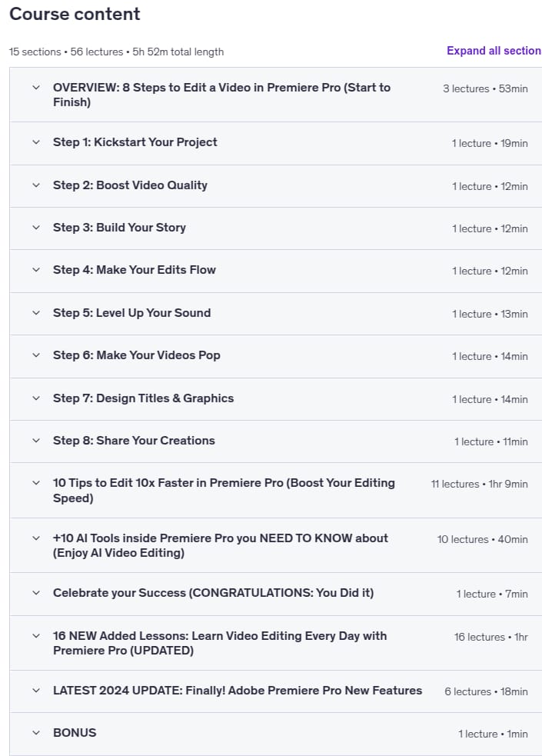The height and width of the screenshot is (756, 542).
Task: Click the 6 lectures • 18min label
Action: (486, 691)
